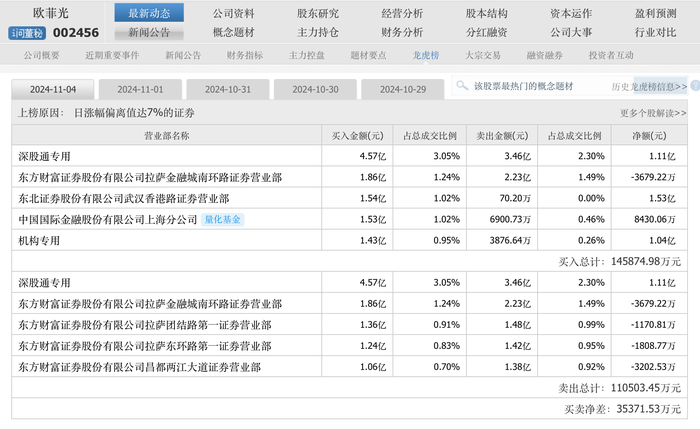The width and height of the screenshot is (700, 429).
Task: Select the 2024-10-29 date tab
Action: tap(403, 89)
